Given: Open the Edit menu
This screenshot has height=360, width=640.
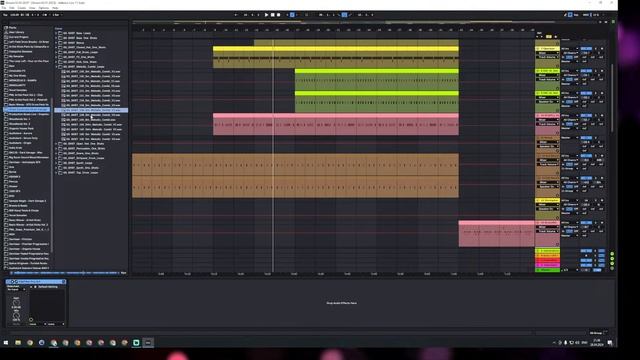Looking at the screenshot, I should coord(12,8).
